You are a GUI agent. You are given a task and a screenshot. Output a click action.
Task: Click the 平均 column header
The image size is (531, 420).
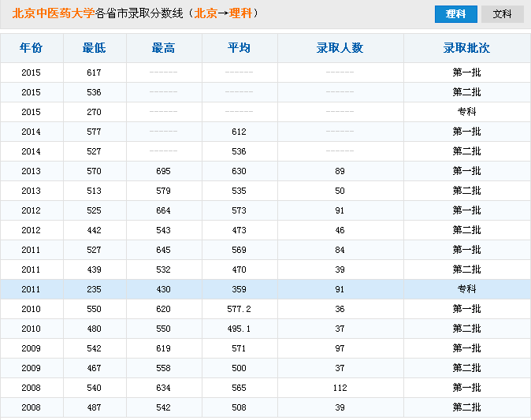click(x=239, y=48)
